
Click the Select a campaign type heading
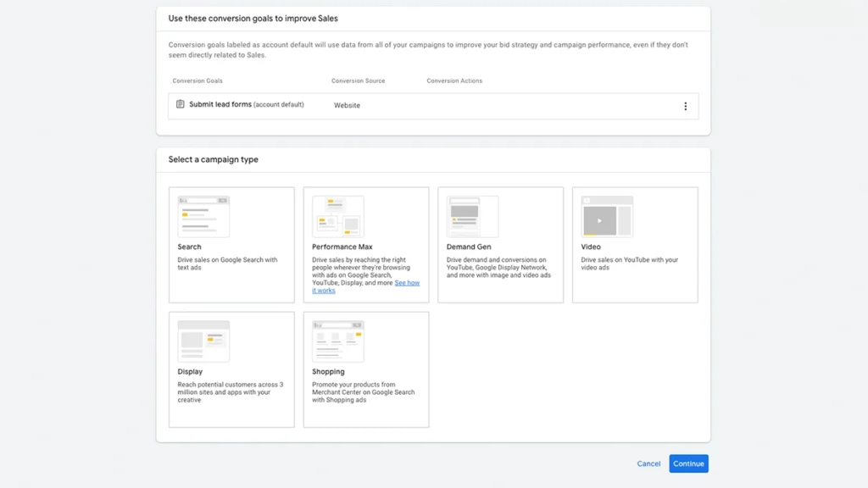(213, 159)
